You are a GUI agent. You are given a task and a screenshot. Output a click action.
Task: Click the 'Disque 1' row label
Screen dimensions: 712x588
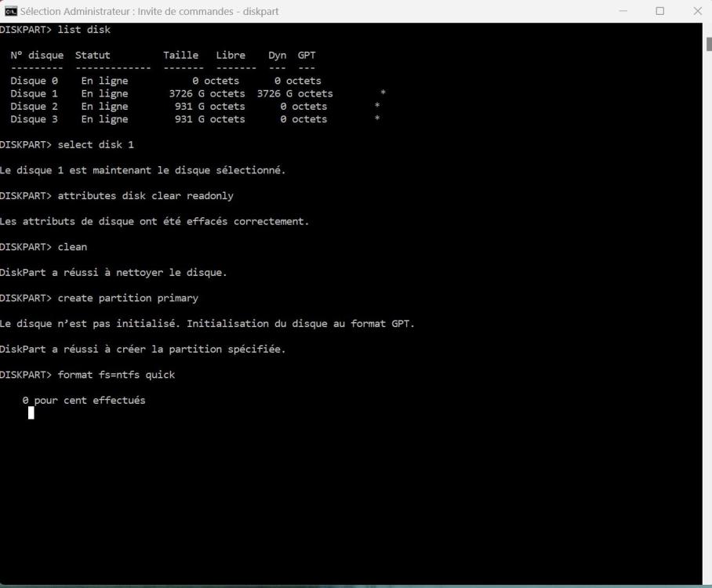tap(34, 93)
